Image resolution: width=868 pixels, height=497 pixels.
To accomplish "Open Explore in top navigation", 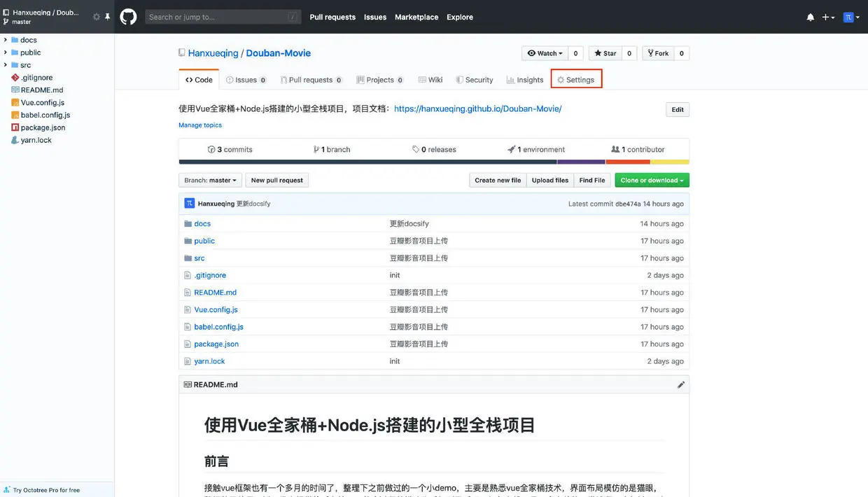I will click(460, 17).
